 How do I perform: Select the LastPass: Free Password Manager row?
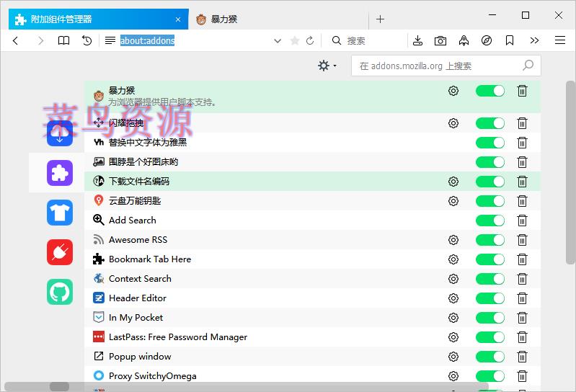point(312,337)
